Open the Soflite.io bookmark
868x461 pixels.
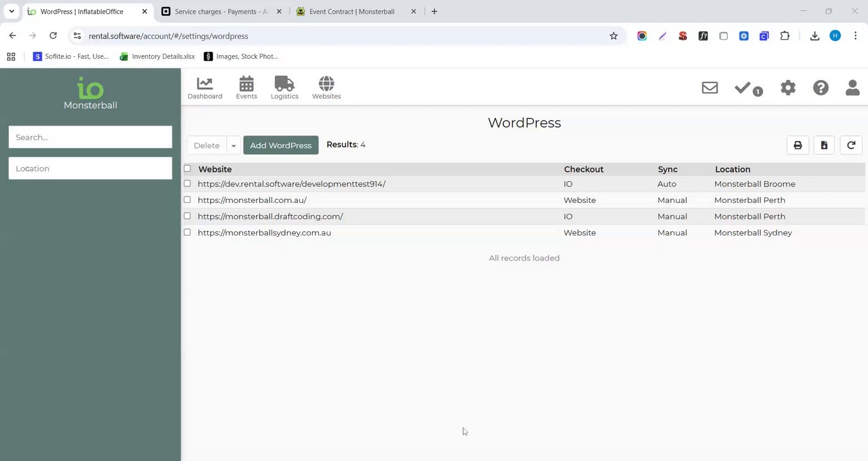[x=71, y=56]
